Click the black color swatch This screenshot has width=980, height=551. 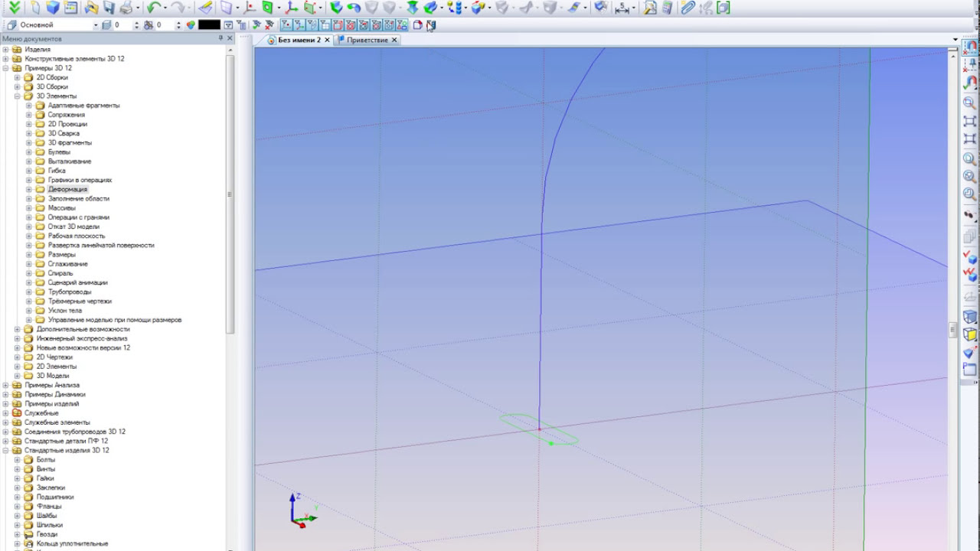pos(209,25)
